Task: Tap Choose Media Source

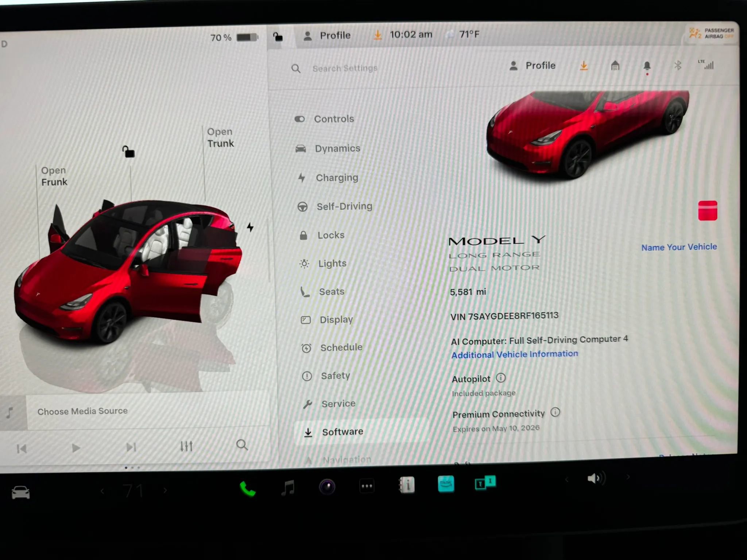Action: pos(82,411)
